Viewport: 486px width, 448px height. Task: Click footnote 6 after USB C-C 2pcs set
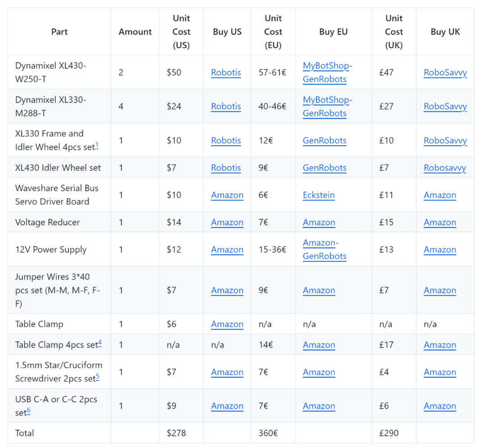pyautogui.click(x=29, y=411)
